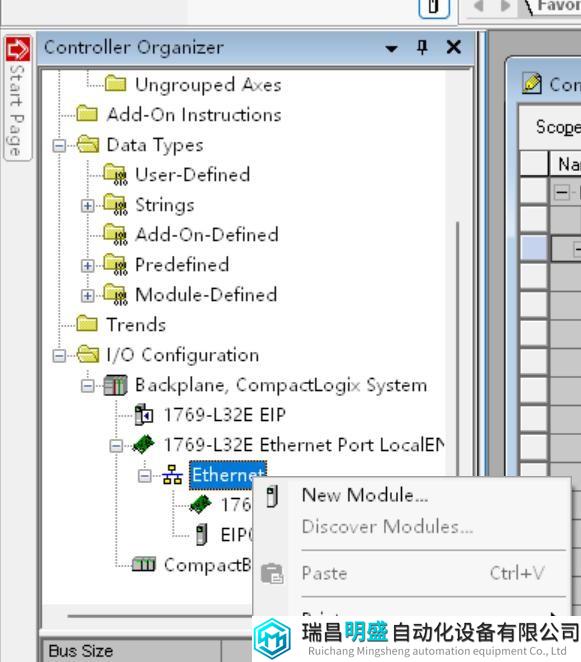Image resolution: width=581 pixels, height=662 pixels.
Task: Open Controller Organizer dropdown arrow menu
Action: click(x=391, y=49)
